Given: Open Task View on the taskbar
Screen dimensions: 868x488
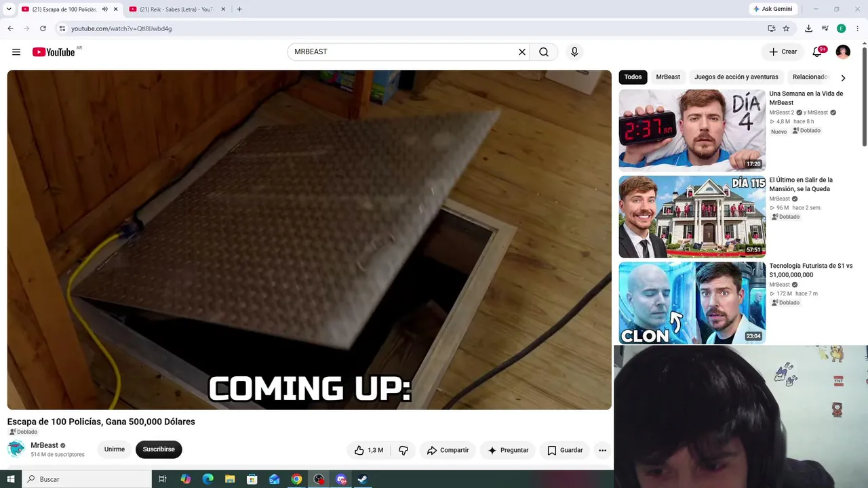Looking at the screenshot, I should point(163,479).
